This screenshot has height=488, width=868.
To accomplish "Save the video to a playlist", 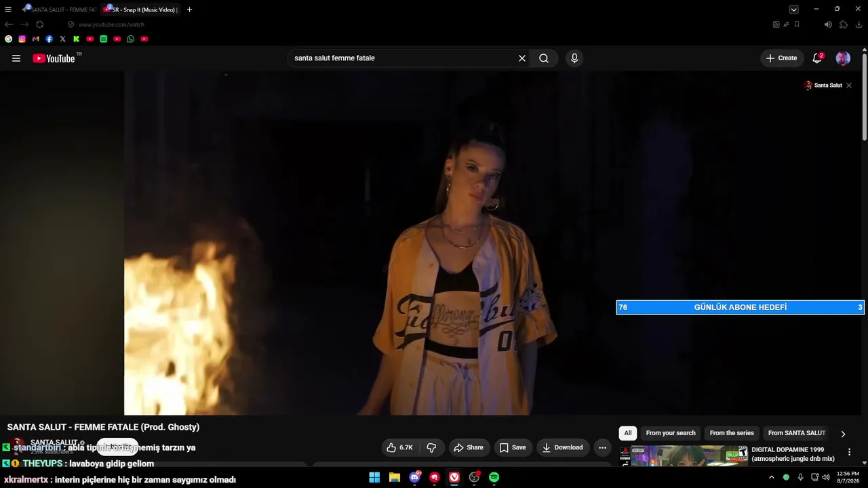I will click(513, 447).
